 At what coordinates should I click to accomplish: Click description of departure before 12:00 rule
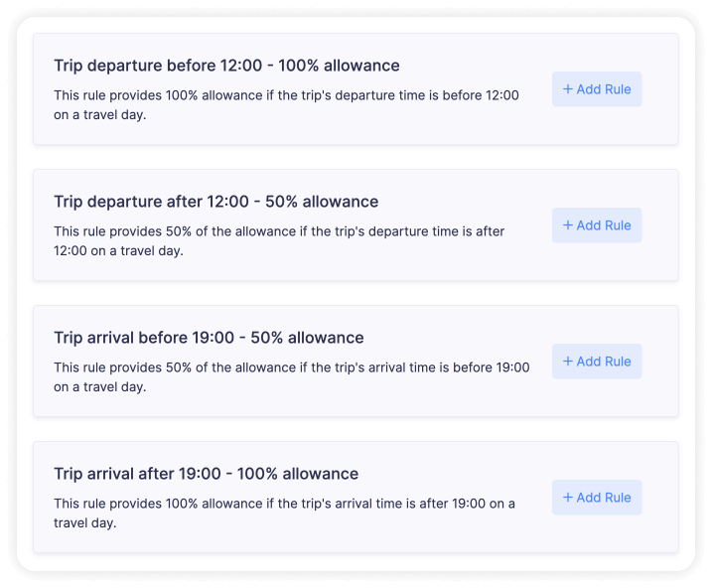pyautogui.click(x=286, y=105)
